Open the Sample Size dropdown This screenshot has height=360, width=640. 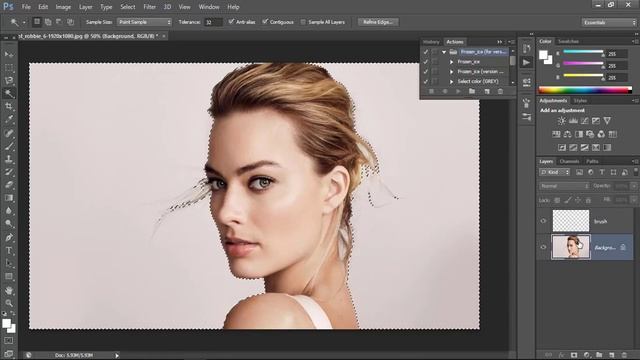144,22
